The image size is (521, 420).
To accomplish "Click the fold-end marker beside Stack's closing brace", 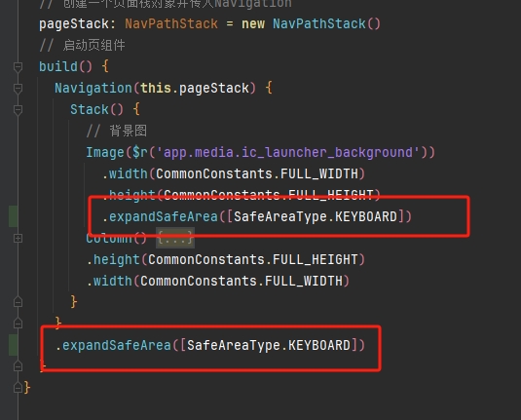I will click(x=18, y=302).
